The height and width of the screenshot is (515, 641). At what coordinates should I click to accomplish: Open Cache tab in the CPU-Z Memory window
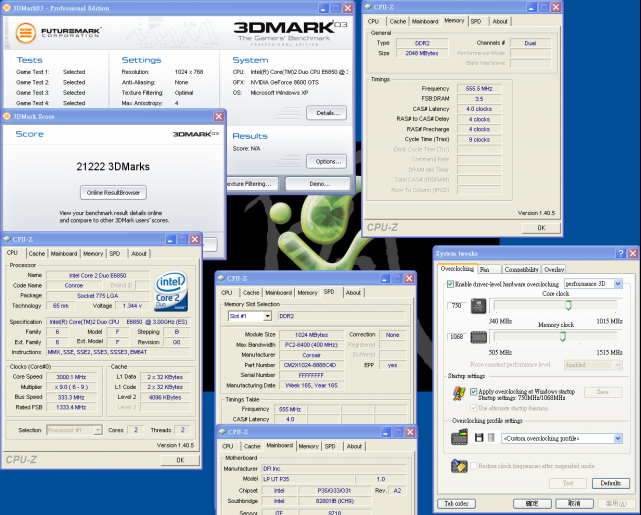(397, 21)
